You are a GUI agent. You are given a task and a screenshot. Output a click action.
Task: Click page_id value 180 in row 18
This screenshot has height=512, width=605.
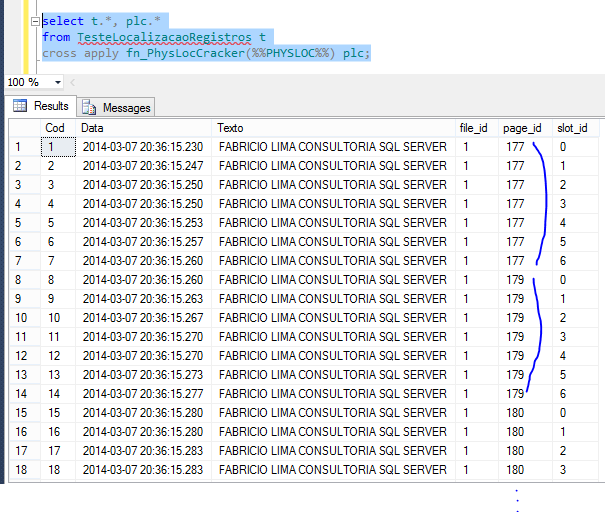516,469
